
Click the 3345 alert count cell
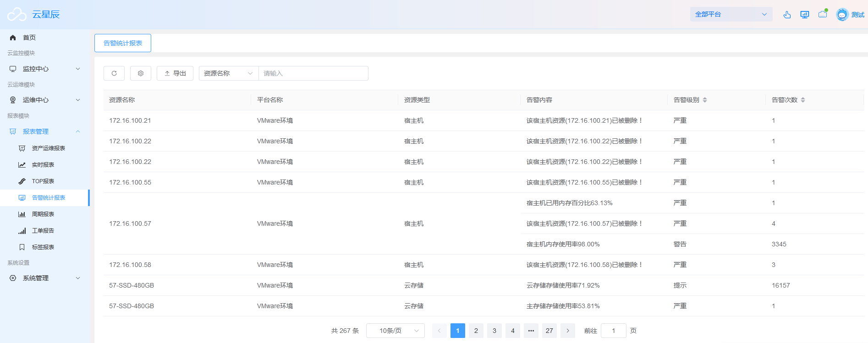point(779,244)
